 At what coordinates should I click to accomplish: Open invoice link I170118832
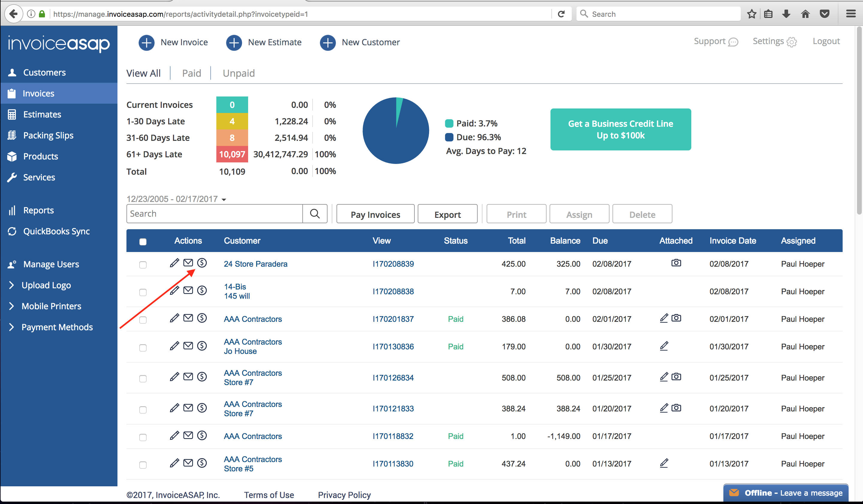coord(393,436)
